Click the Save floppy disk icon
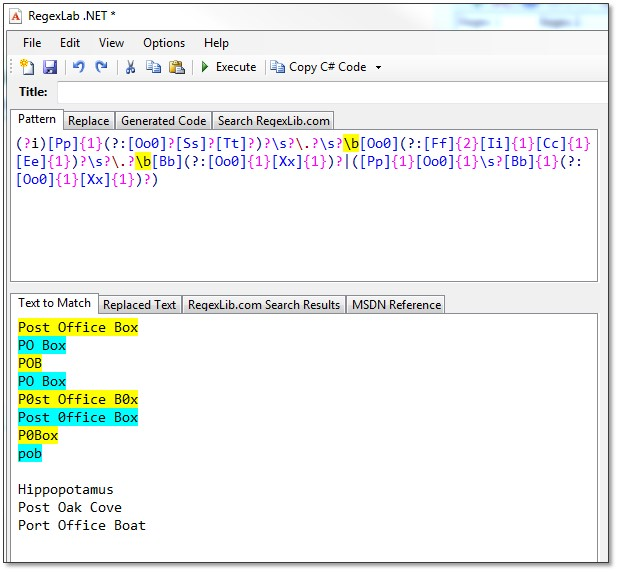Viewport: 618px width, 572px height. (50, 67)
